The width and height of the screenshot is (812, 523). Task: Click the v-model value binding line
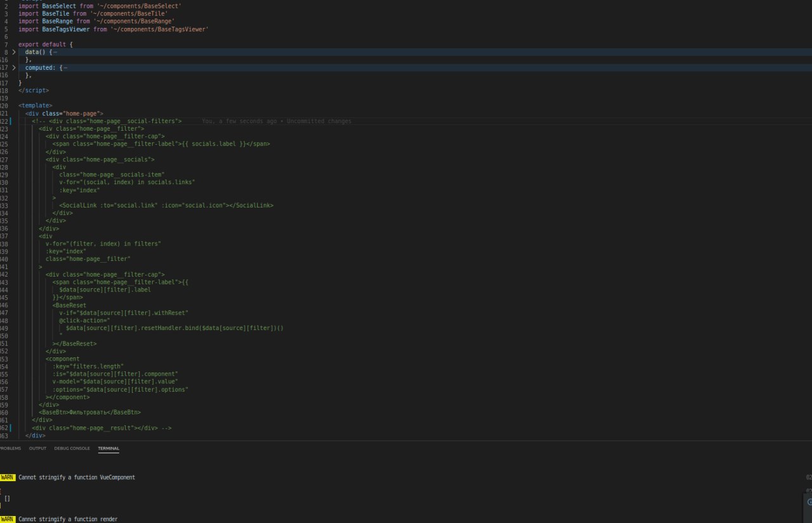[115, 381]
